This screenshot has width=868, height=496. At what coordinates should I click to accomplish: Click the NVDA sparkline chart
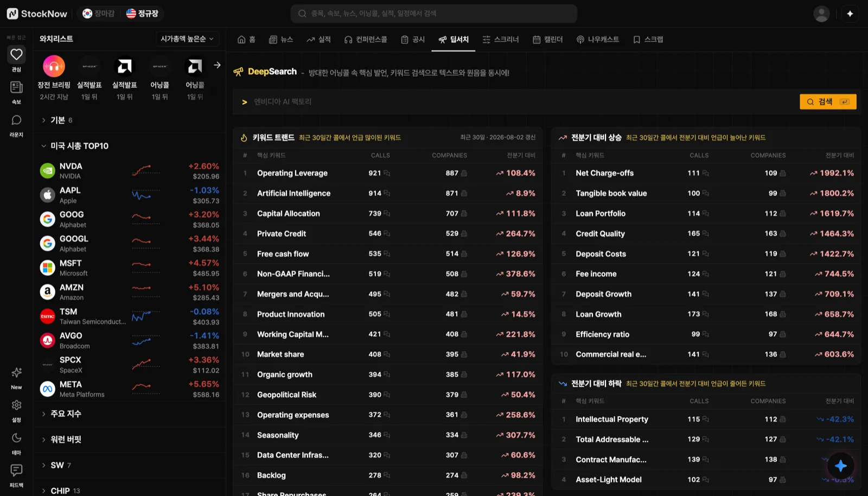[145, 170]
